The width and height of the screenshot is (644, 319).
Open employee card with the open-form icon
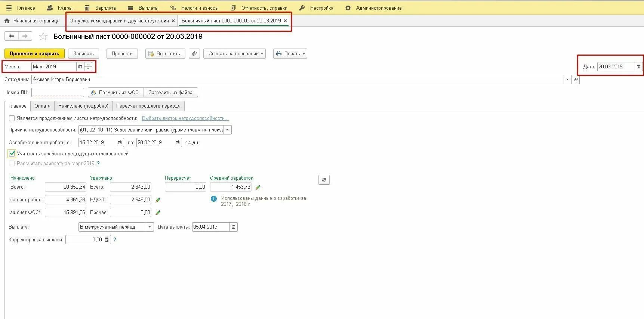576,80
